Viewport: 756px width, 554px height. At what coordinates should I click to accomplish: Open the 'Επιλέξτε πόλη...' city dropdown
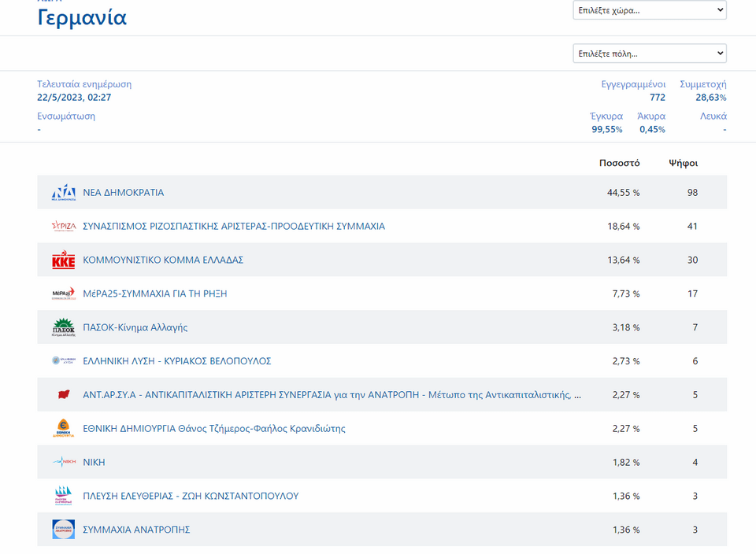click(650, 54)
